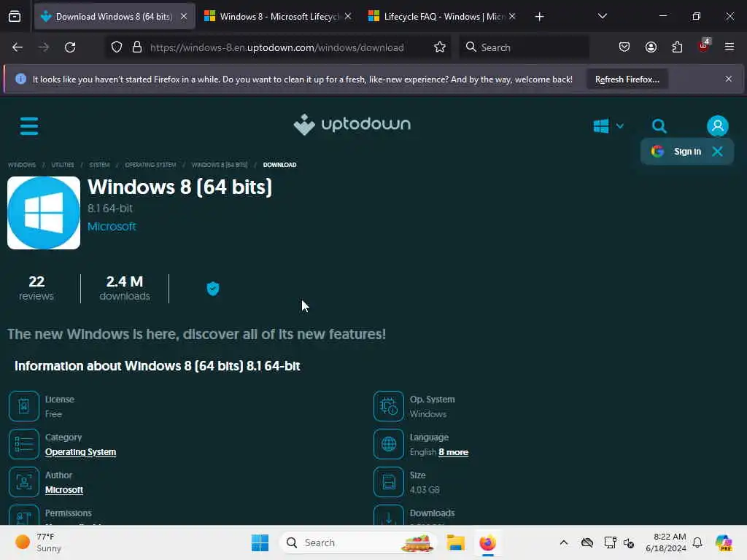Open the list all tabs dropdown
Image resolution: width=747 pixels, height=560 pixels.
click(x=602, y=16)
